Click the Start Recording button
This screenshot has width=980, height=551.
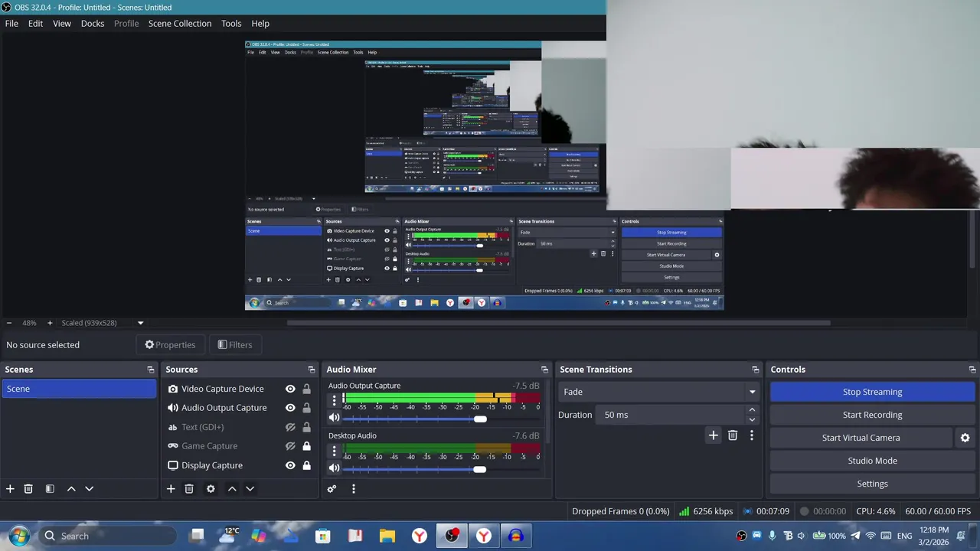click(872, 415)
